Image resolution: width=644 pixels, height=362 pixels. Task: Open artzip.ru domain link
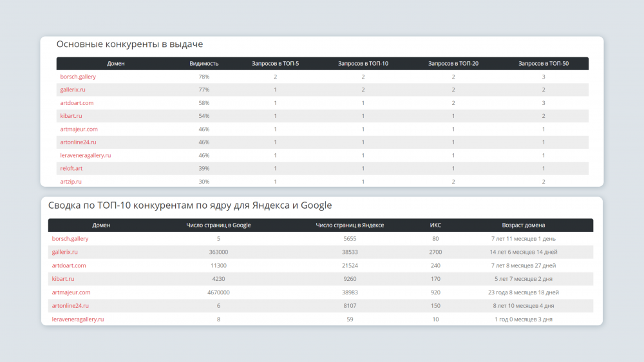coord(71,182)
